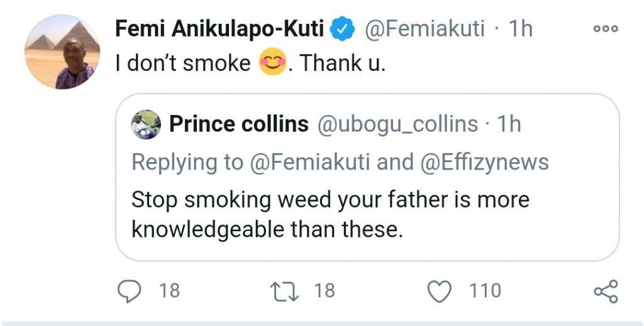Click the share icon
The width and height of the screenshot is (644, 326).
[x=606, y=291]
